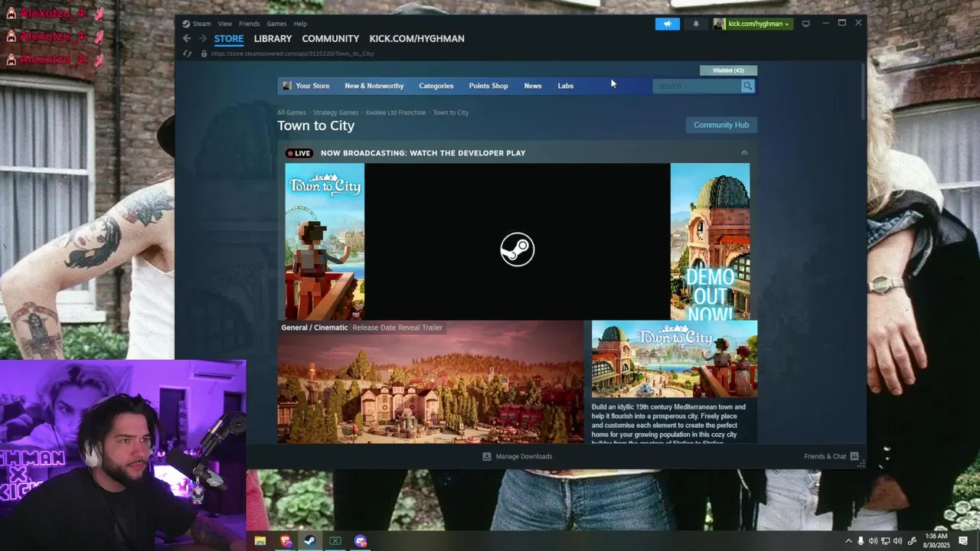980x551 pixels.
Task: Open File Explorer from the taskbar
Action: pos(260,541)
